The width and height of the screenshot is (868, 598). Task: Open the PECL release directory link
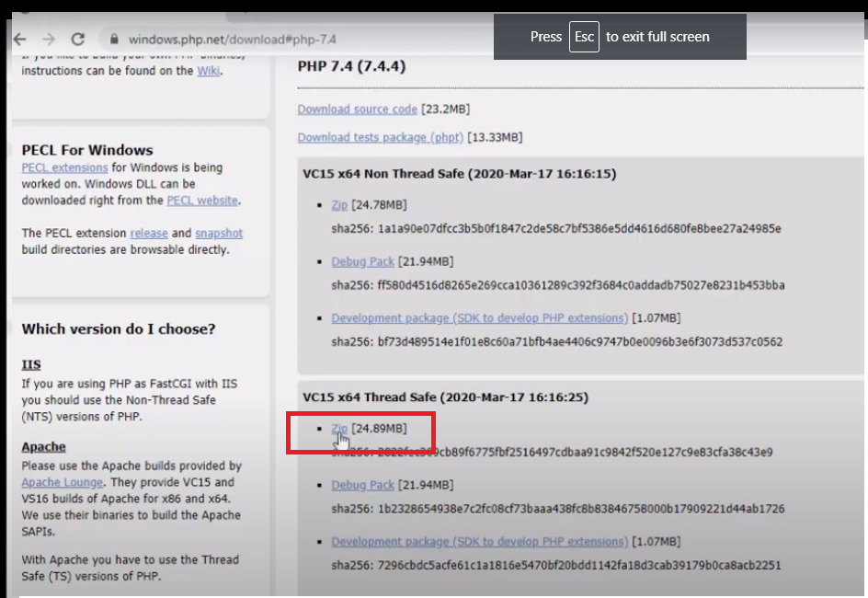pyautogui.click(x=149, y=234)
